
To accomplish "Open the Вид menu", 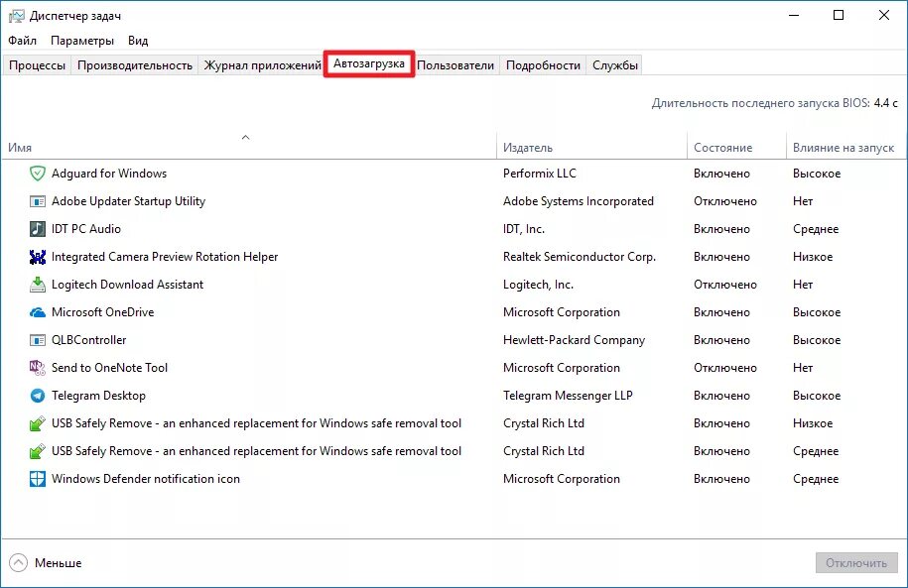I will tap(138, 41).
